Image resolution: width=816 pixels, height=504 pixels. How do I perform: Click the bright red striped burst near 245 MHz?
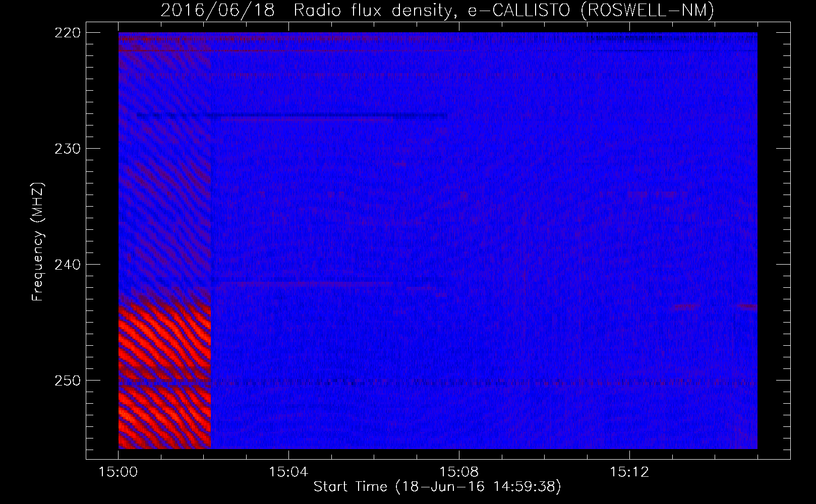(x=164, y=340)
